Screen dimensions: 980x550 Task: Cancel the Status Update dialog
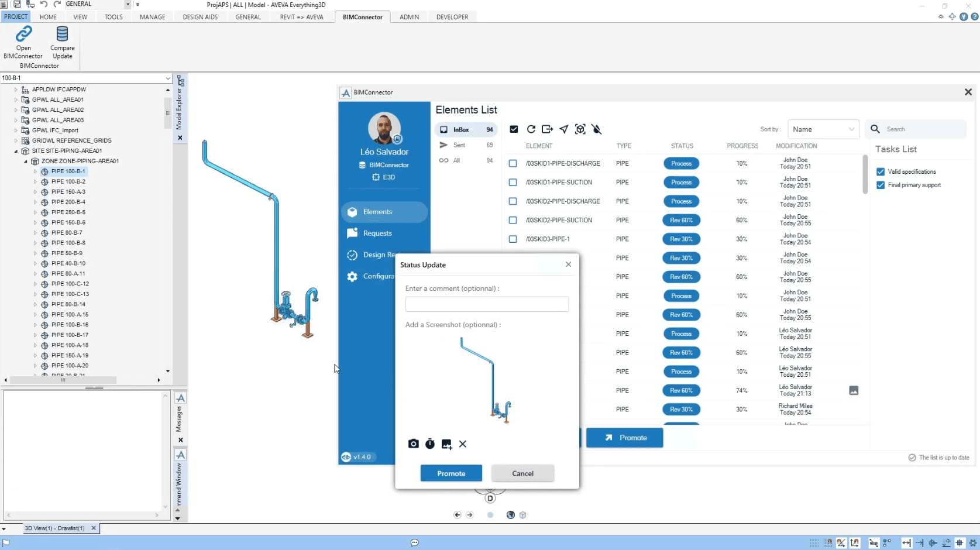click(x=522, y=473)
